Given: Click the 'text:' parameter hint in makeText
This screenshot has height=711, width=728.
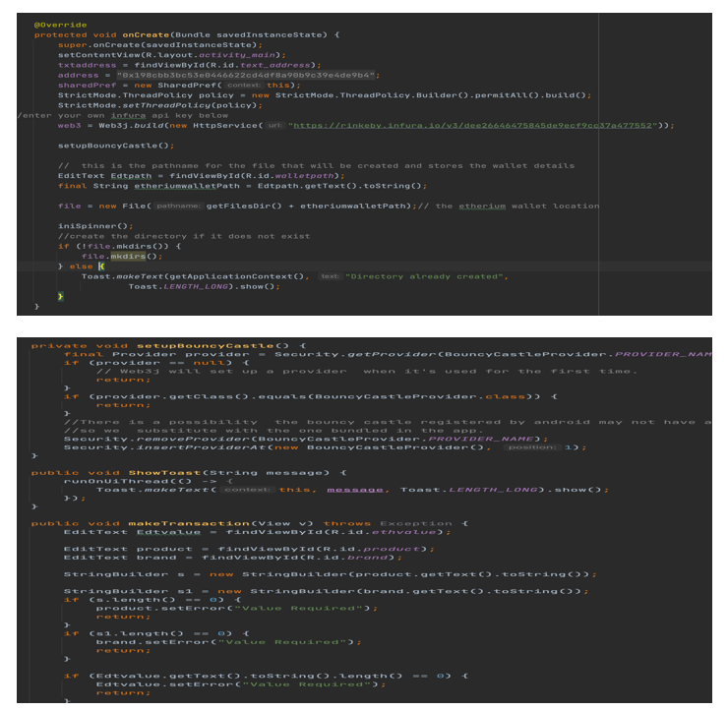Looking at the screenshot, I should tap(331, 276).
